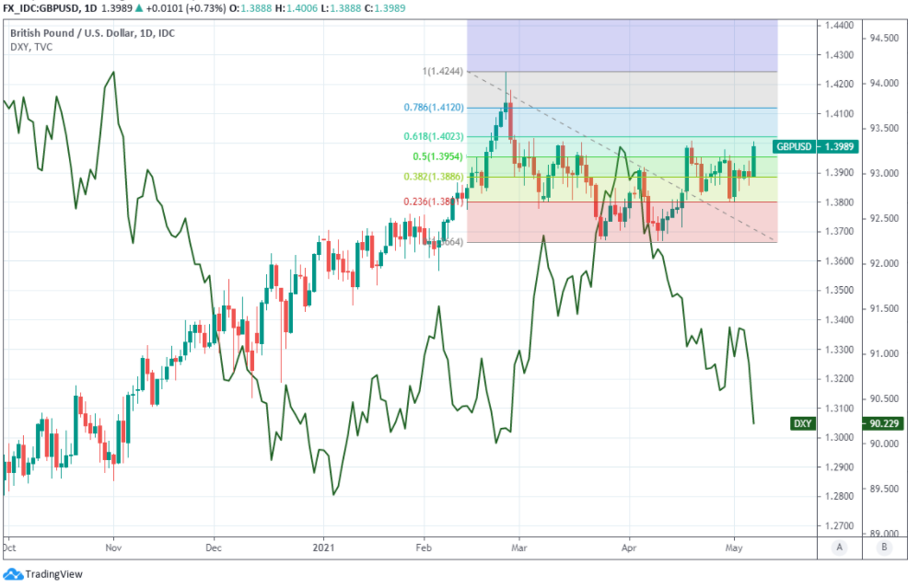This screenshot has height=588, width=908.
Task: Click the FX_IDC:GBPUSD symbol header
Action: (x=40, y=7)
